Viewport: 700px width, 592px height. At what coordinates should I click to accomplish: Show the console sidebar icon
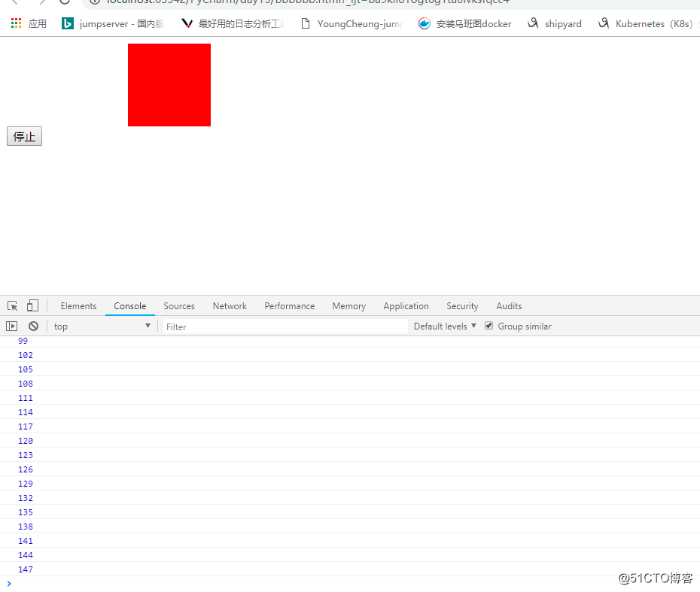[x=11, y=326]
